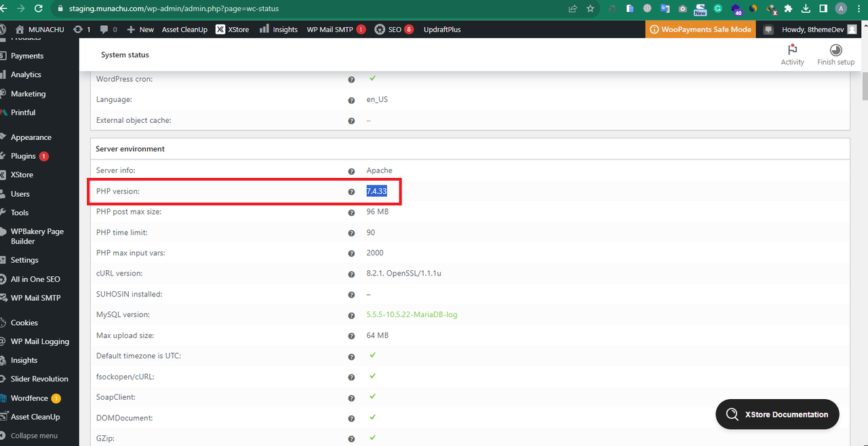Open the camera screenshot extension

682,9
